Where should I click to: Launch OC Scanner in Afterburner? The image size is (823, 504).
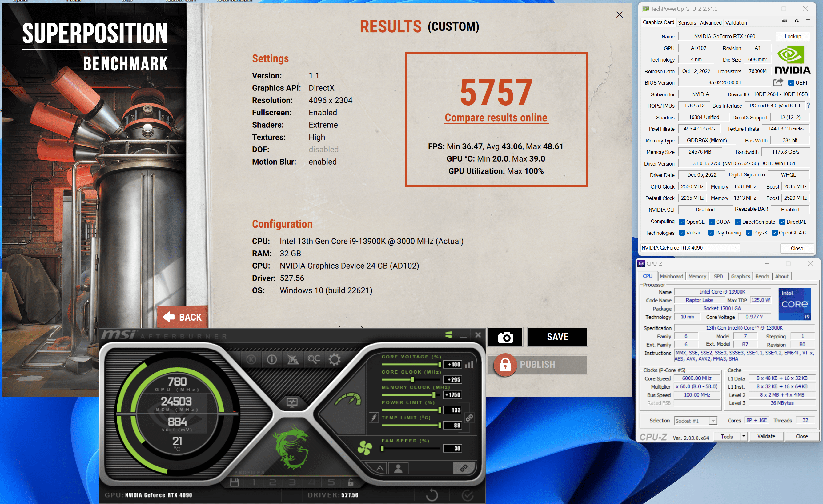[x=314, y=360]
